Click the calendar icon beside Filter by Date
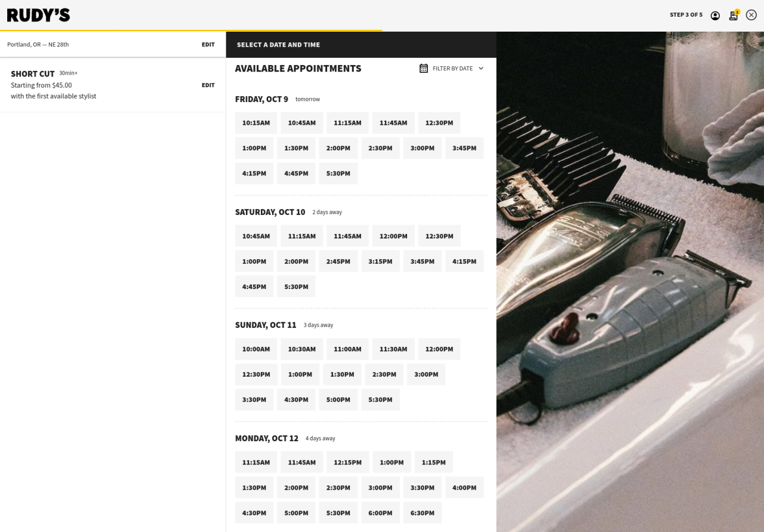Screen dimensions: 764x532 [424, 68]
